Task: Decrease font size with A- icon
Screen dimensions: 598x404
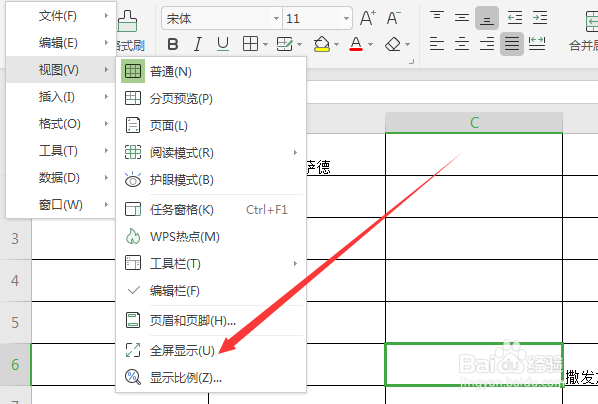Action: pyautogui.click(x=393, y=18)
